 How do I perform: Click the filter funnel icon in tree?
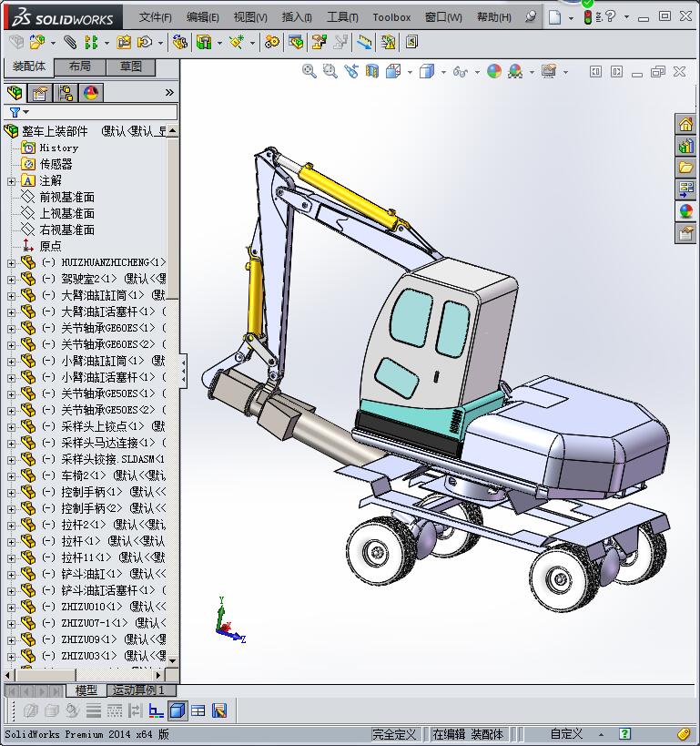point(15,112)
